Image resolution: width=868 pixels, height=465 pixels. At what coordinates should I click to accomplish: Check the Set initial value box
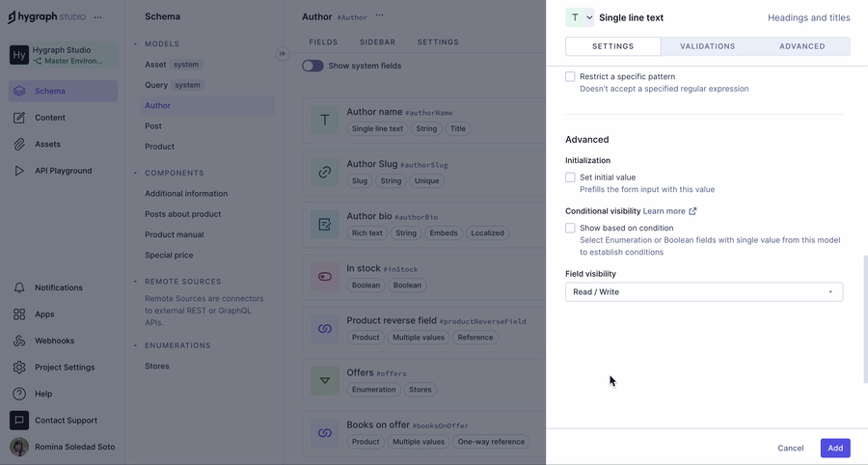[x=570, y=178]
